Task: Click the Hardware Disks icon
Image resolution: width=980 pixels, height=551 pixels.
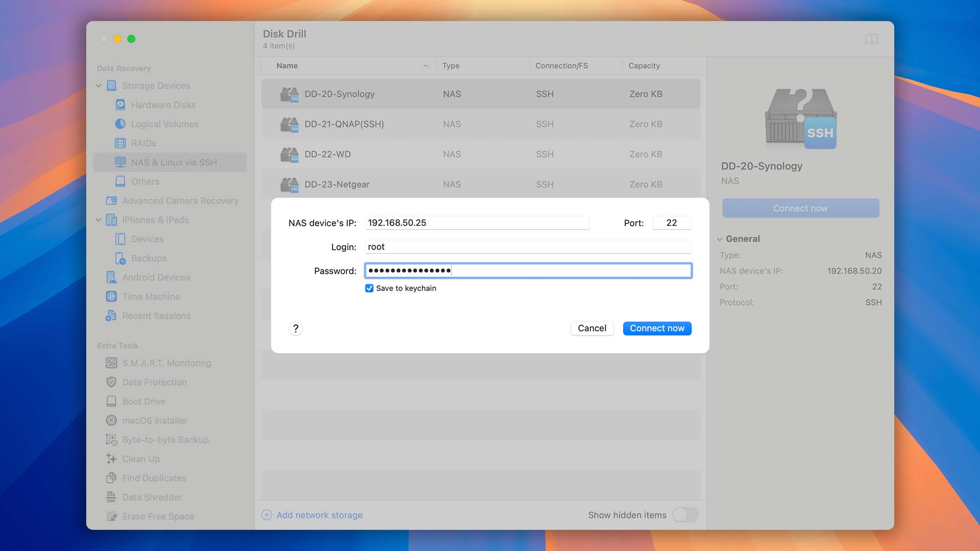Action: [120, 105]
